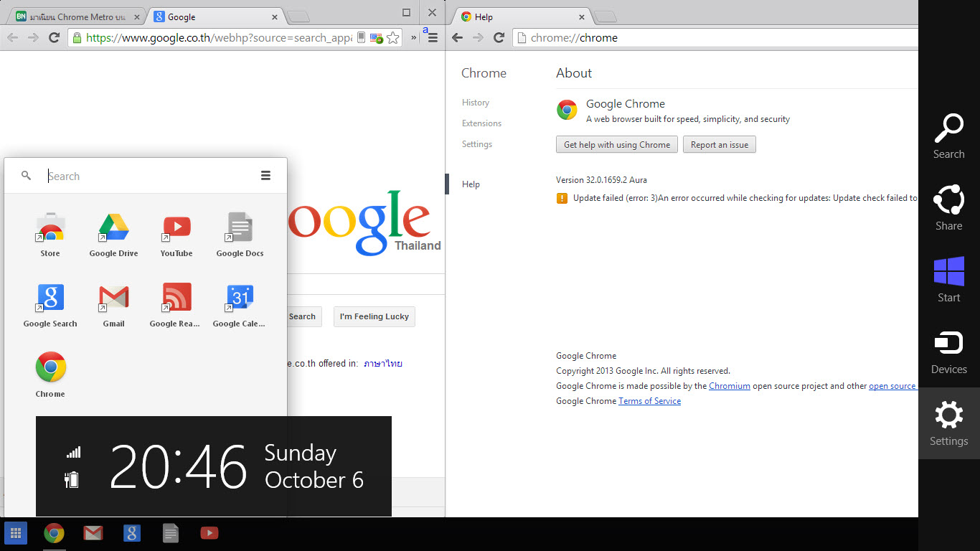This screenshot has height=551, width=980.
Task: Click Get help with using Chrome
Action: [617, 145]
